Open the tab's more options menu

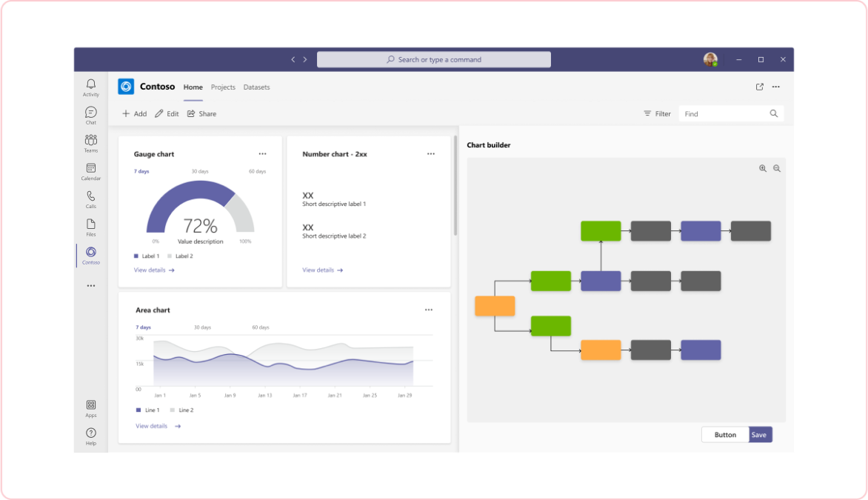tap(776, 87)
